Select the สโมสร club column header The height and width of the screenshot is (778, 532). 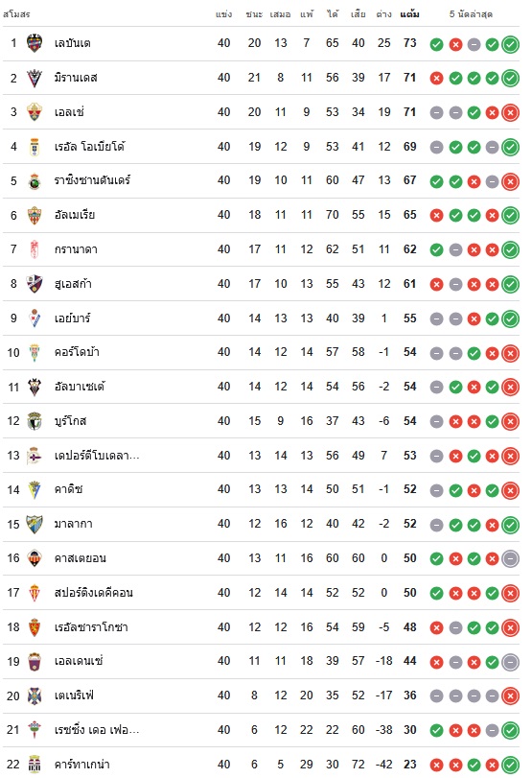16,13
